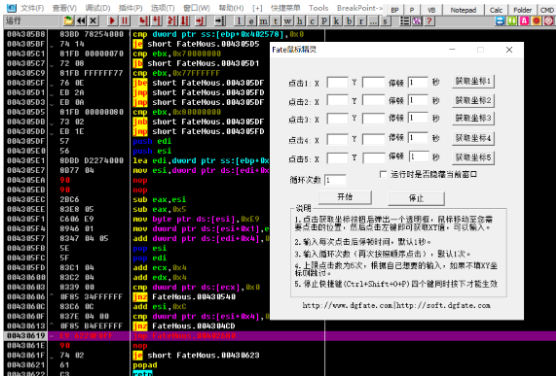Open the Call stack with the 'k' button
Image resolution: width=556 pixels, height=383 pixels.
(x=336, y=21)
